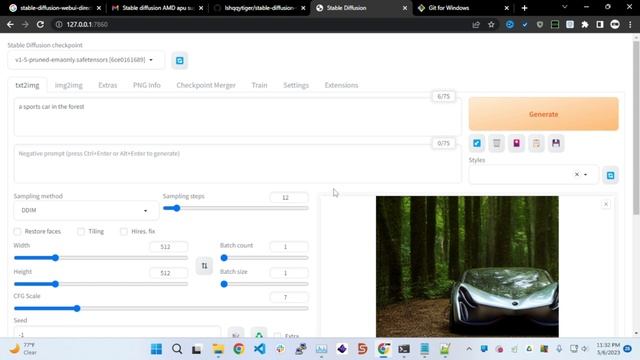Click the floppy disk save style icon
Screen dimensions: 640x360
coord(556,143)
